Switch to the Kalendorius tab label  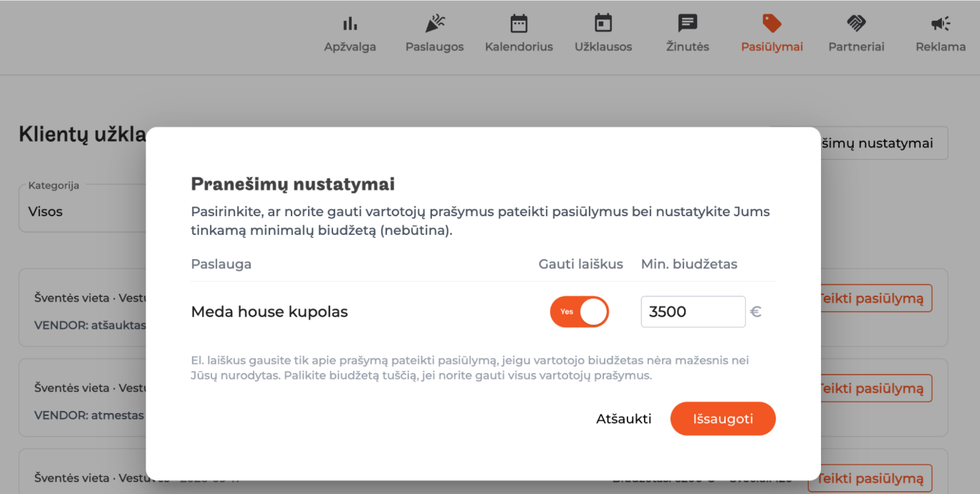point(519,47)
